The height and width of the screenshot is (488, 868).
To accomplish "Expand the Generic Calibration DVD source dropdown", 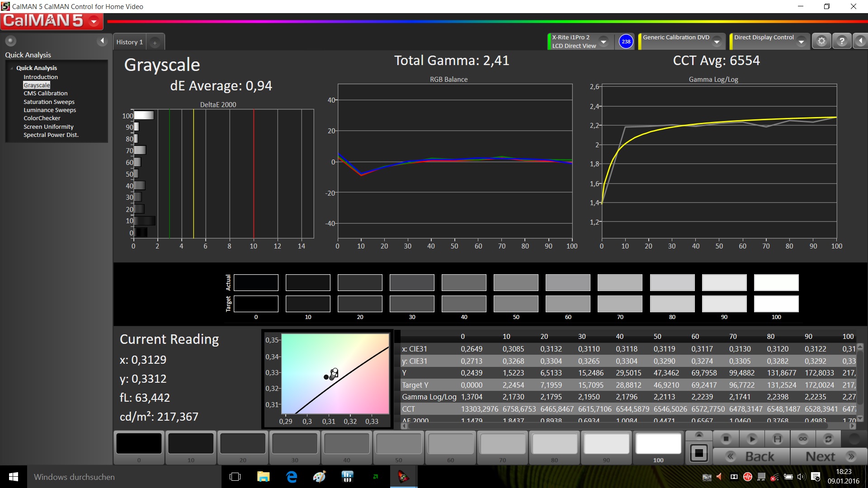I will (717, 42).
